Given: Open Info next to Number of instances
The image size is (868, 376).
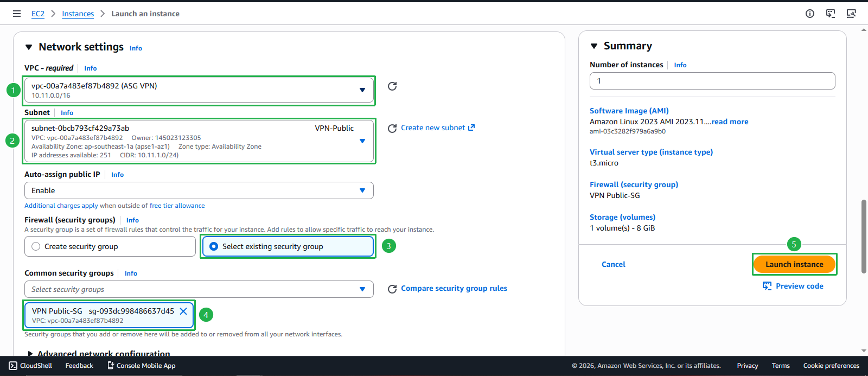Looking at the screenshot, I should click(x=680, y=65).
